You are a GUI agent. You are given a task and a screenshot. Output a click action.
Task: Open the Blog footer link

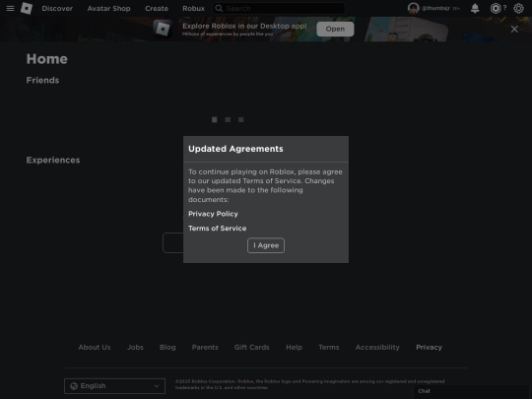[x=167, y=347]
